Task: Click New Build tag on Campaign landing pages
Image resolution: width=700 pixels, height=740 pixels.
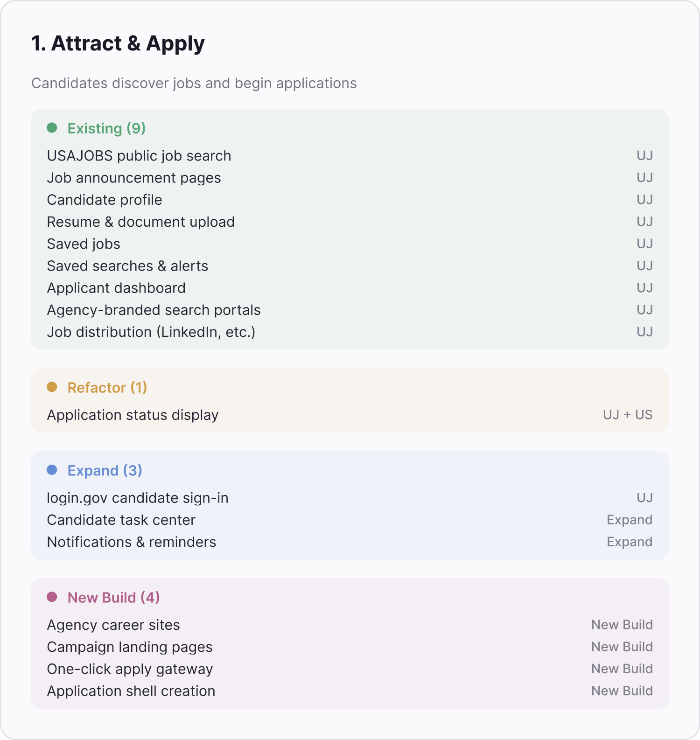Action: tap(622, 647)
